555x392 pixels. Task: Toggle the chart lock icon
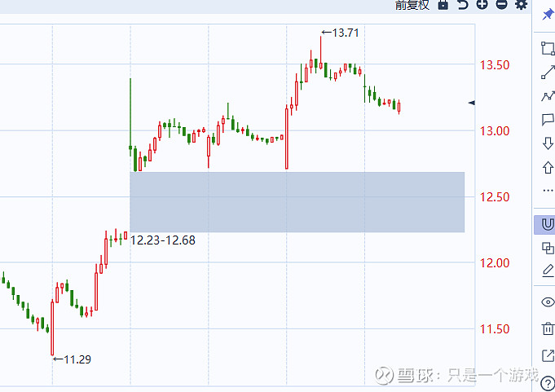click(443, 5)
